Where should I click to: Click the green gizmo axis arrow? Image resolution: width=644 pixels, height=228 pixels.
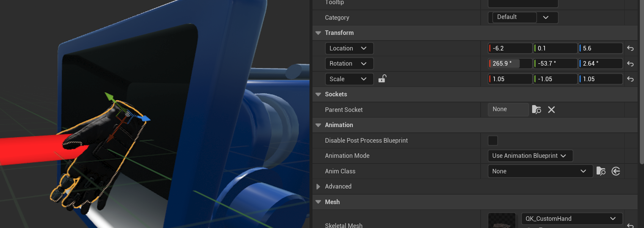point(110,96)
